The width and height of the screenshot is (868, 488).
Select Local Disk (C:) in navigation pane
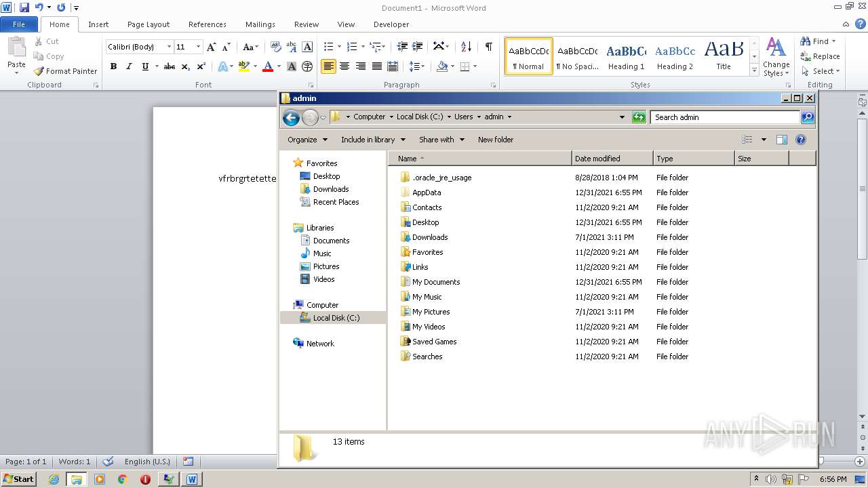pyautogui.click(x=334, y=318)
